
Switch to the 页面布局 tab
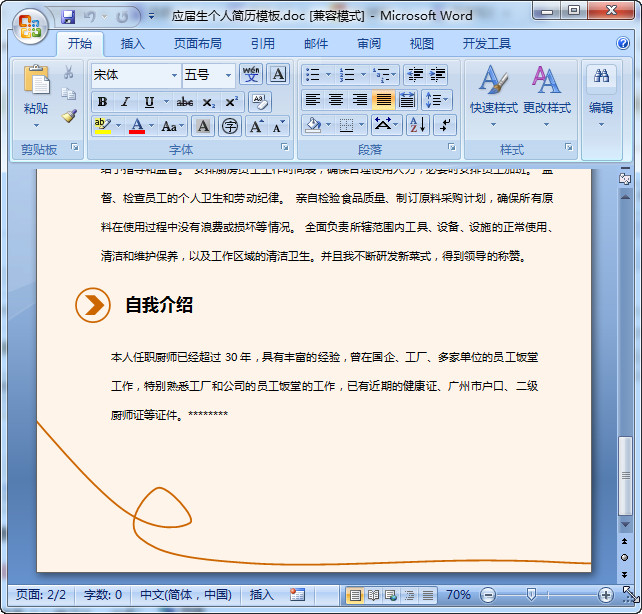198,43
